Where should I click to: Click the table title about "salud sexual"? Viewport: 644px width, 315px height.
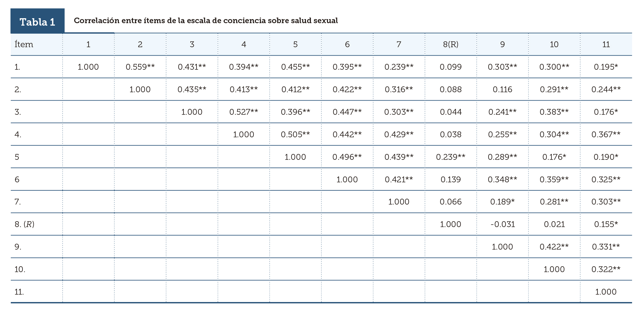pyautogui.click(x=206, y=21)
